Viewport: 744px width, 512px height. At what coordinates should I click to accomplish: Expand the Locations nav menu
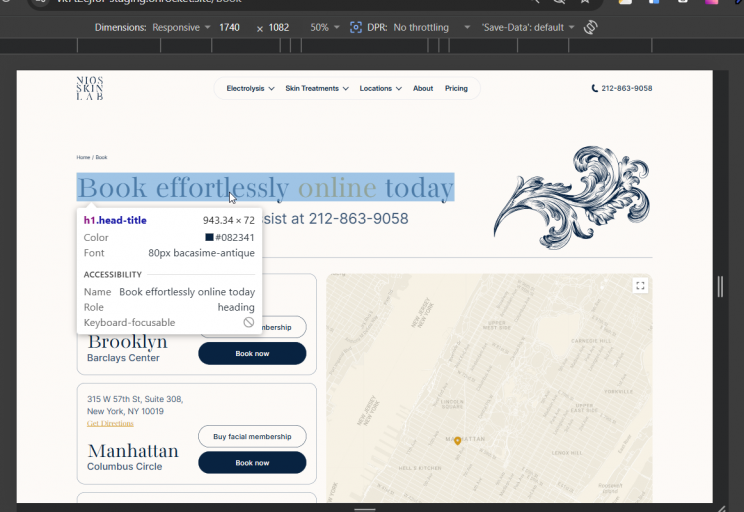click(381, 88)
